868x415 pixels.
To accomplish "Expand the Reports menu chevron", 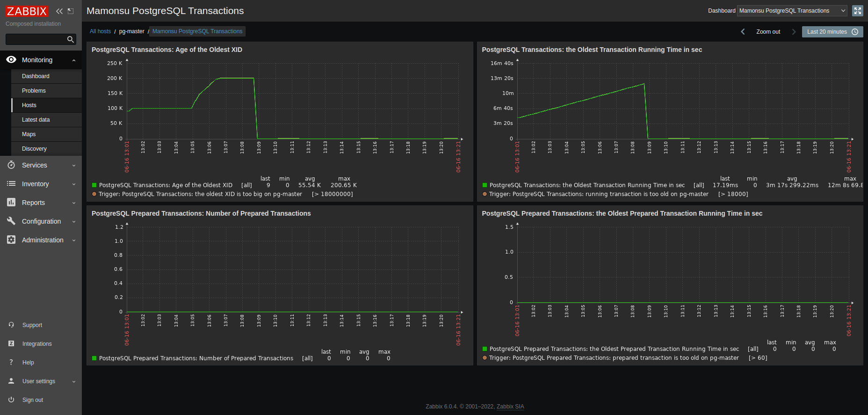I will click(x=74, y=203).
